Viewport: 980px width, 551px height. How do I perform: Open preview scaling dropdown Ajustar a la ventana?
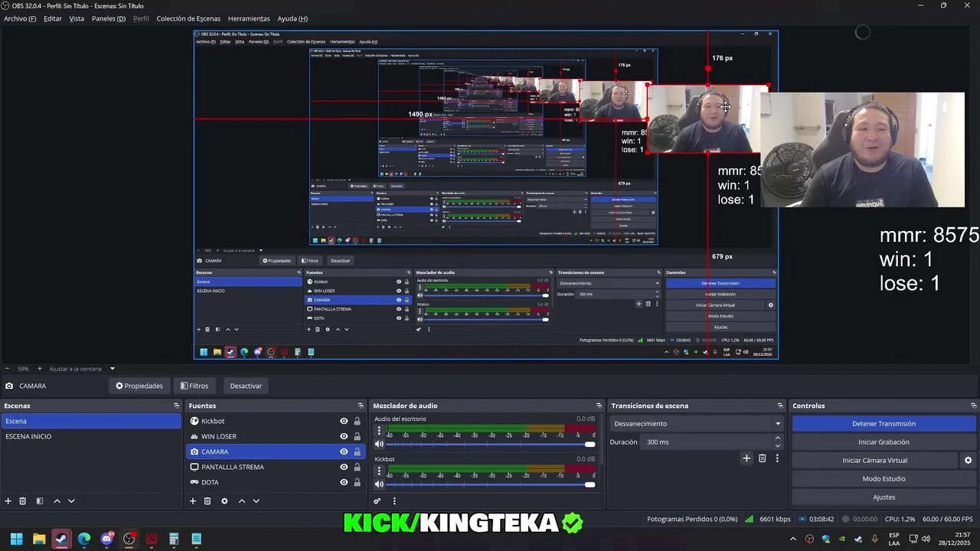(82, 369)
